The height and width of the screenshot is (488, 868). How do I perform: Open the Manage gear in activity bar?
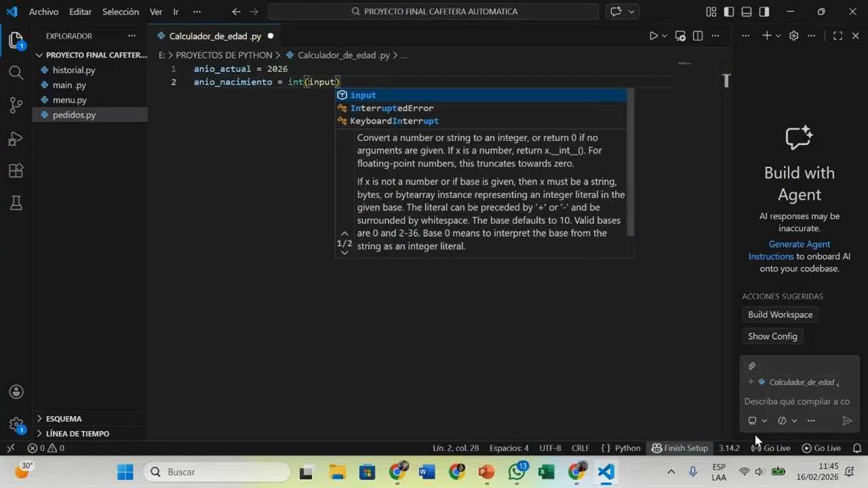(x=16, y=424)
